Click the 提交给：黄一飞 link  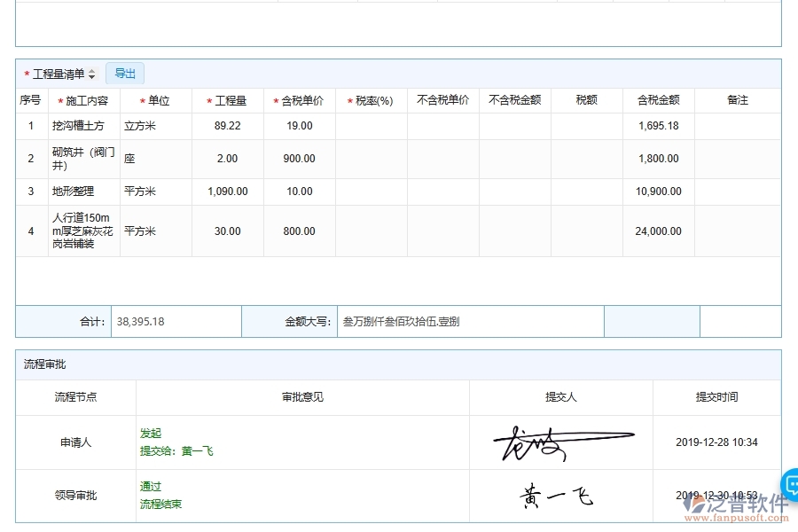click(x=175, y=450)
